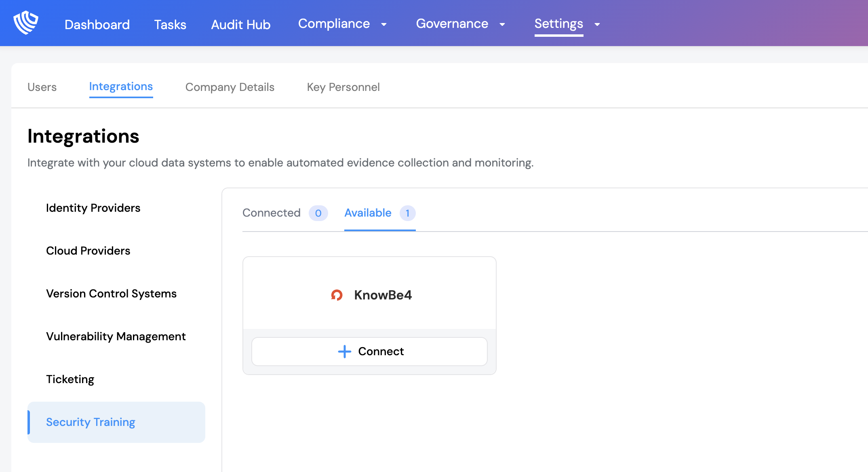Connect the KnowBe4 integration

(369, 352)
